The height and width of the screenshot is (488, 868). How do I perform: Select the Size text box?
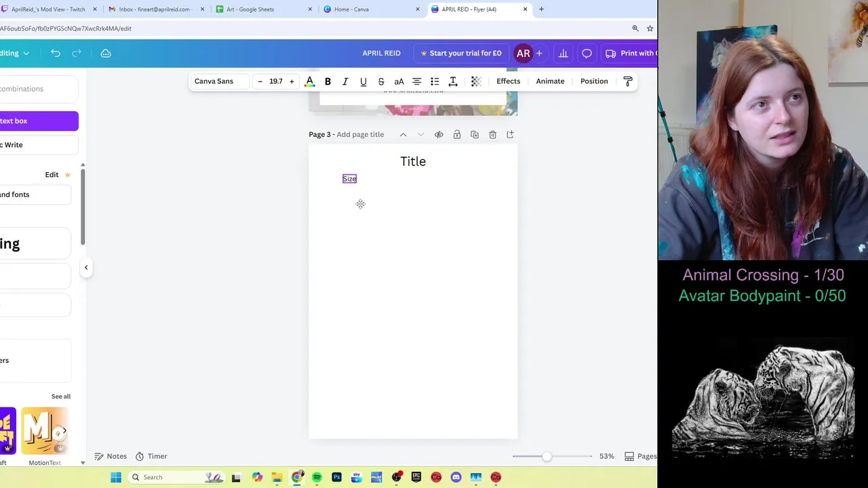coord(349,179)
